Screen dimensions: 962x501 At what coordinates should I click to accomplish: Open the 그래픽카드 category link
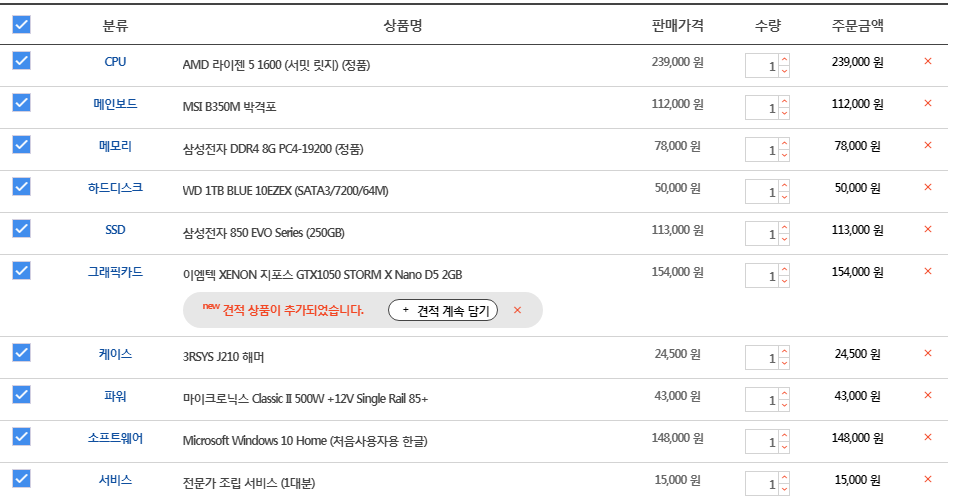[115, 272]
